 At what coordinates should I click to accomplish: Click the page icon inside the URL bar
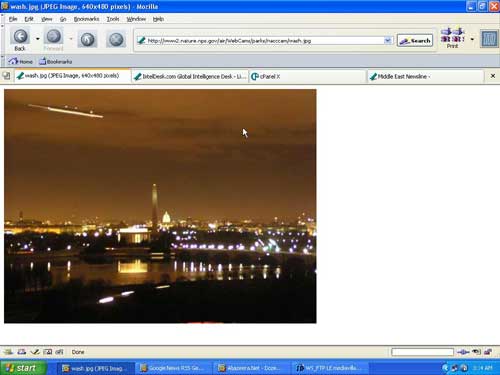click(x=141, y=41)
